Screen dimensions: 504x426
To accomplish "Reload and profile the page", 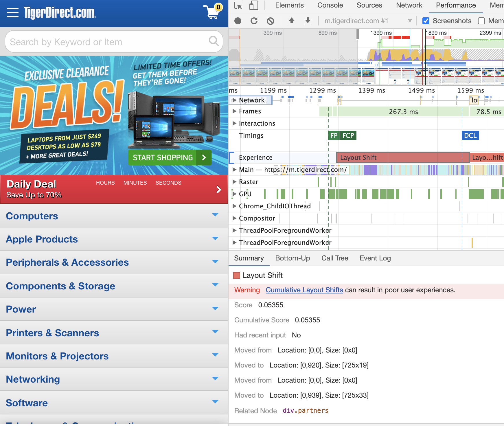I will click(x=254, y=21).
